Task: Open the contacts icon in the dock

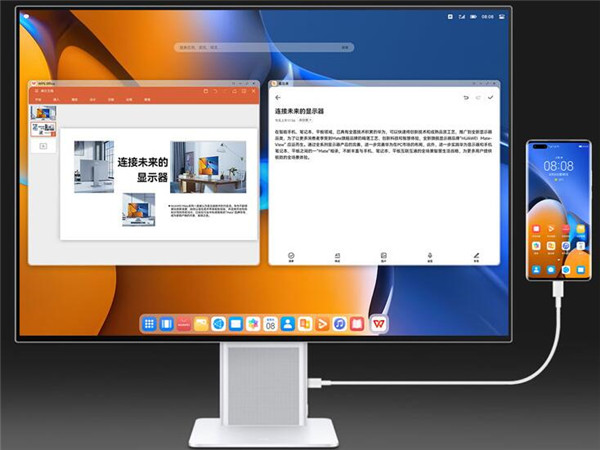Action: (x=287, y=323)
